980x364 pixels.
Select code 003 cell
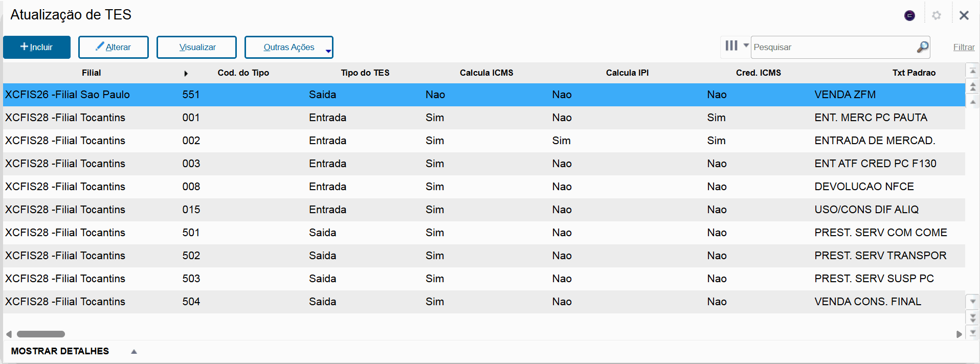[x=191, y=164]
